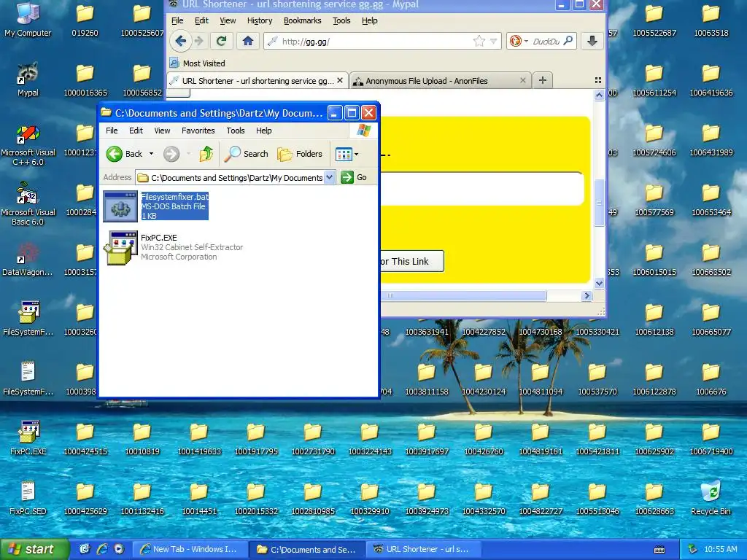Open the Views dropdown arrow in Explorer

[356, 155]
